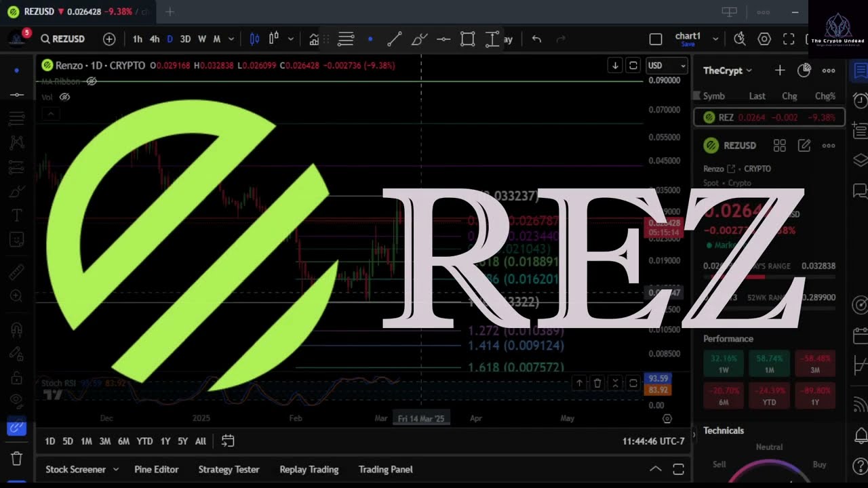Select the W weekly interval
Viewport: 868px width, 488px height.
(x=202, y=39)
